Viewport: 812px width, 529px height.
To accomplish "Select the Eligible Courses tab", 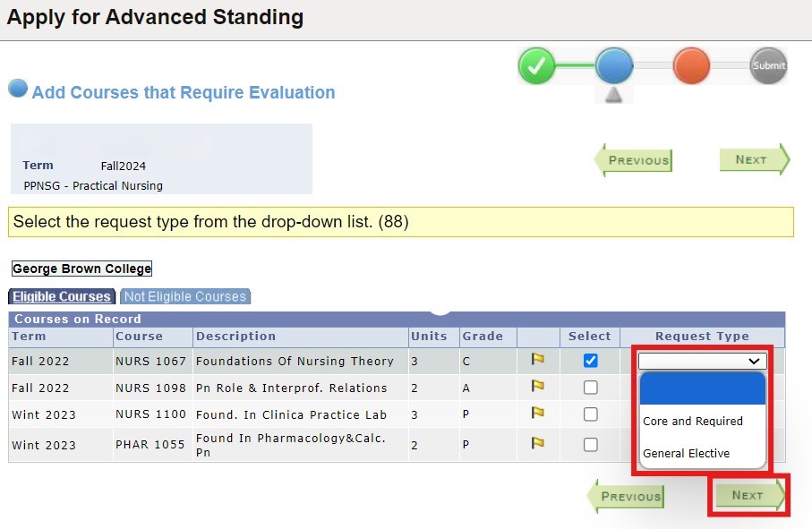I will 61,296.
